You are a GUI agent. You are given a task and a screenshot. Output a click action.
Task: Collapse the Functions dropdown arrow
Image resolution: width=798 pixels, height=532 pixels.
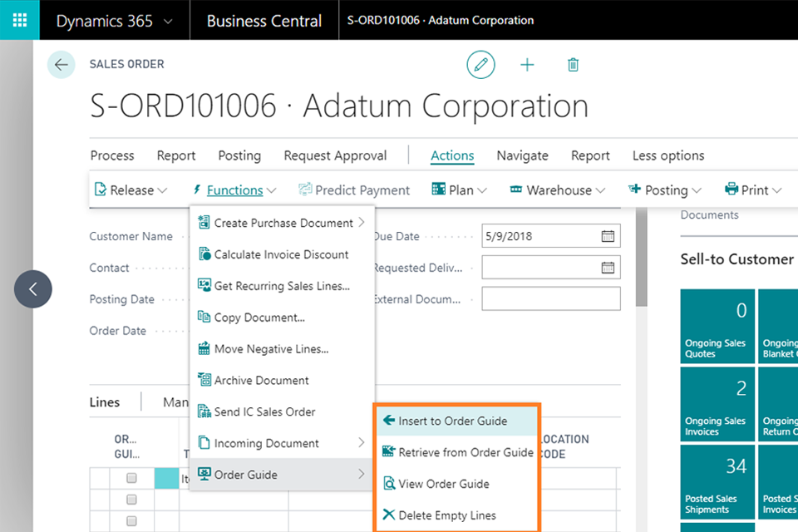272,190
